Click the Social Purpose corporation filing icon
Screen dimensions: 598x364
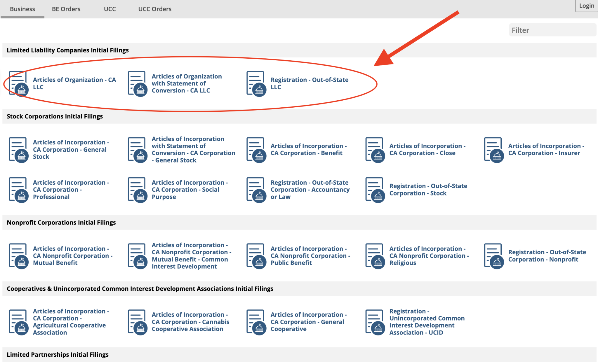(138, 190)
